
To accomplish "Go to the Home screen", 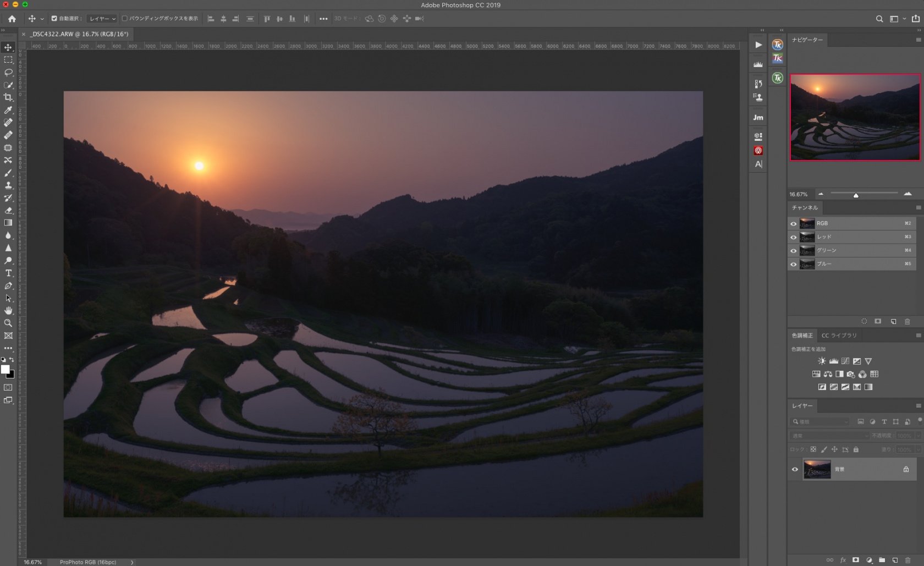I will pos(12,19).
